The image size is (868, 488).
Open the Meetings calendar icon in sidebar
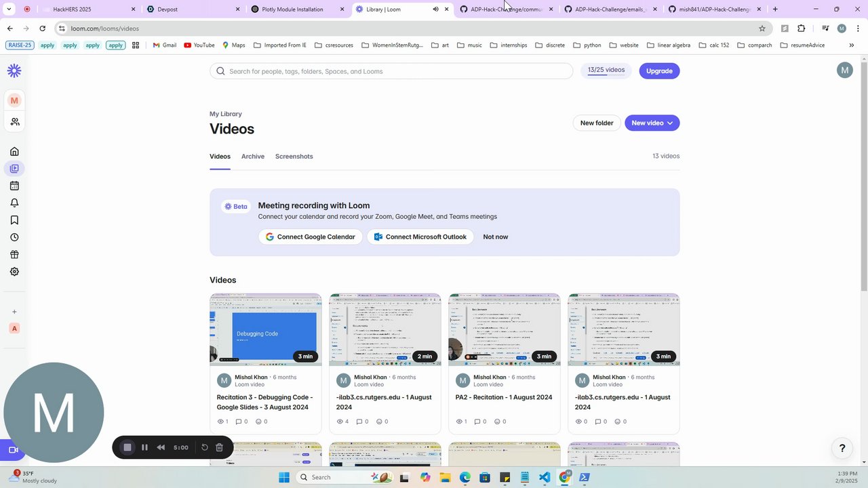[14, 186]
